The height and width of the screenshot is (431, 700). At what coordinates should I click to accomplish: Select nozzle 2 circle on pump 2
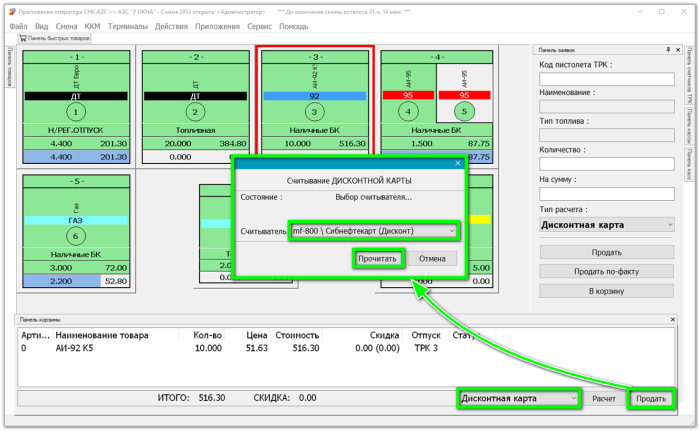click(195, 112)
